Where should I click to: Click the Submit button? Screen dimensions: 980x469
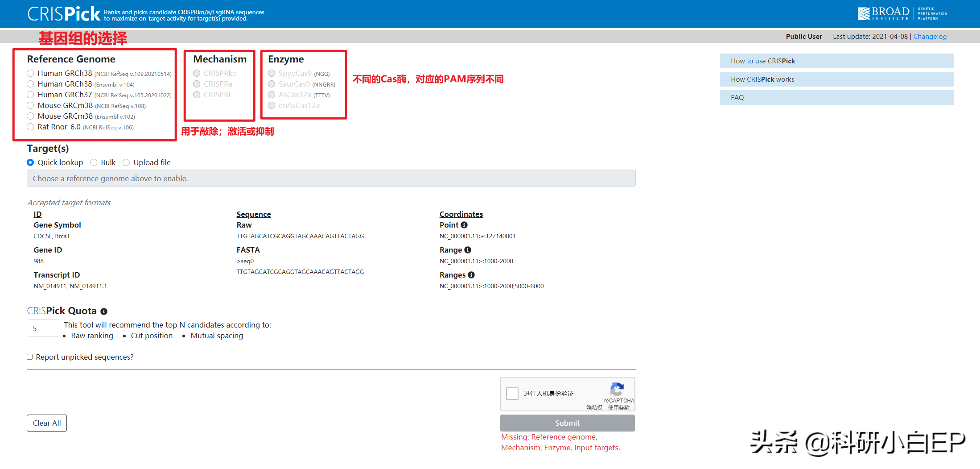[x=567, y=423]
